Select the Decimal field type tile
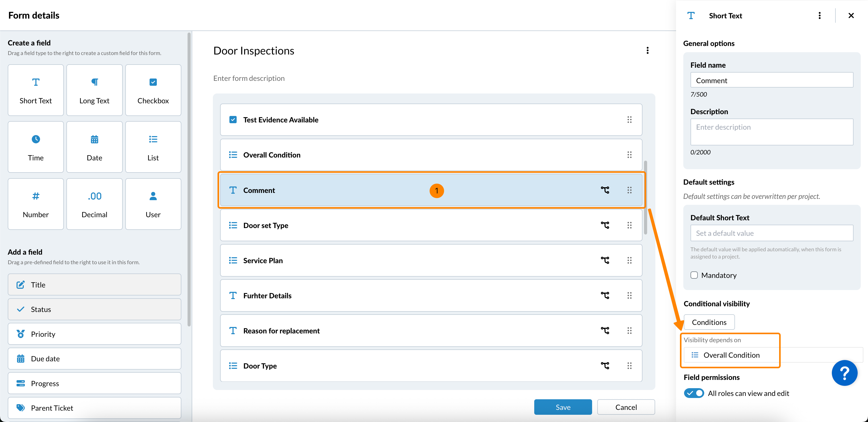 click(x=94, y=204)
